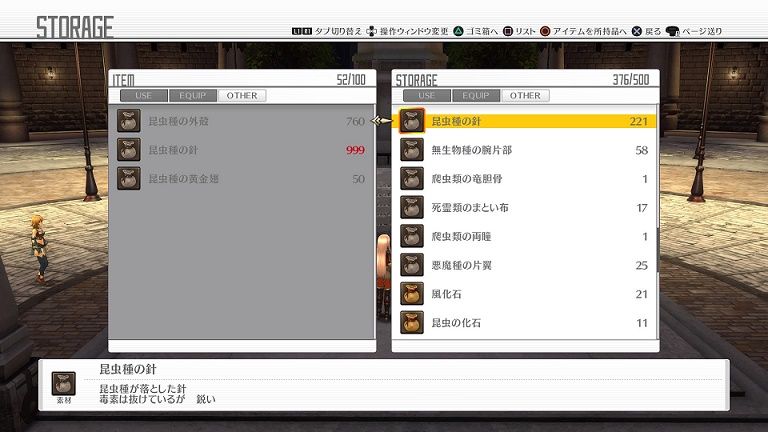Screen dimensions: 768x432
Task: Click the material icon in description panel
Action: point(64,384)
